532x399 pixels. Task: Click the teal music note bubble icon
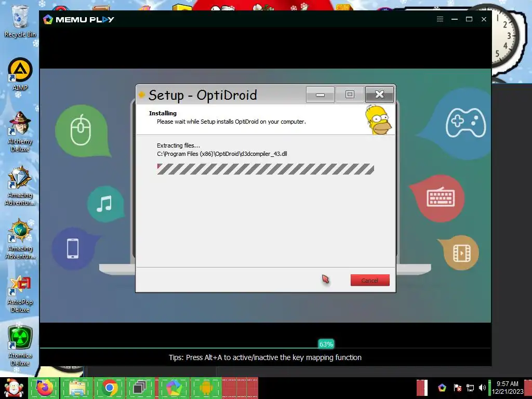(x=105, y=204)
